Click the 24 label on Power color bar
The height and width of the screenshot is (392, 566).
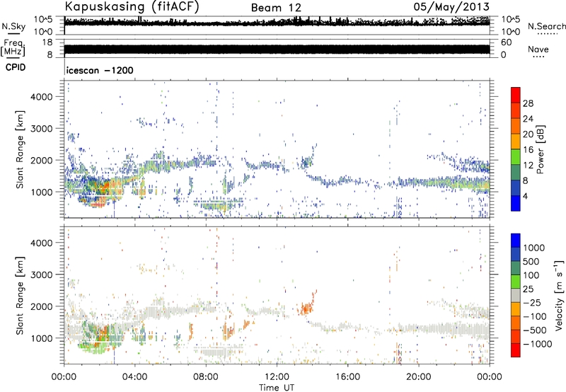point(528,119)
